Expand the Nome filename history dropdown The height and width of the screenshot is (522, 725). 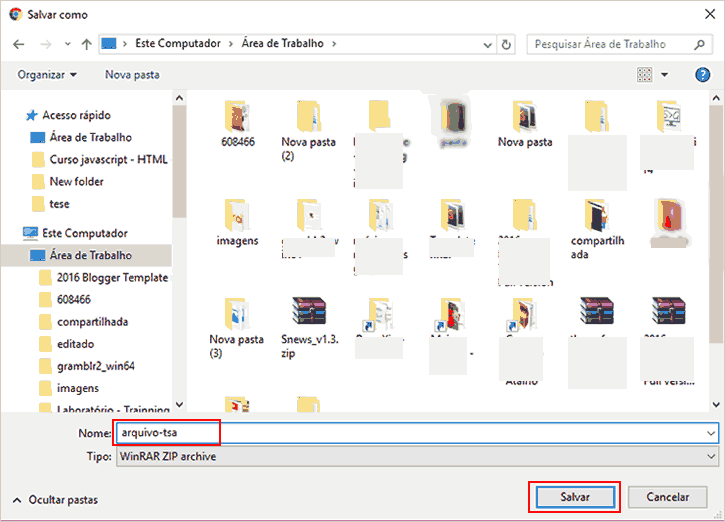coord(710,433)
